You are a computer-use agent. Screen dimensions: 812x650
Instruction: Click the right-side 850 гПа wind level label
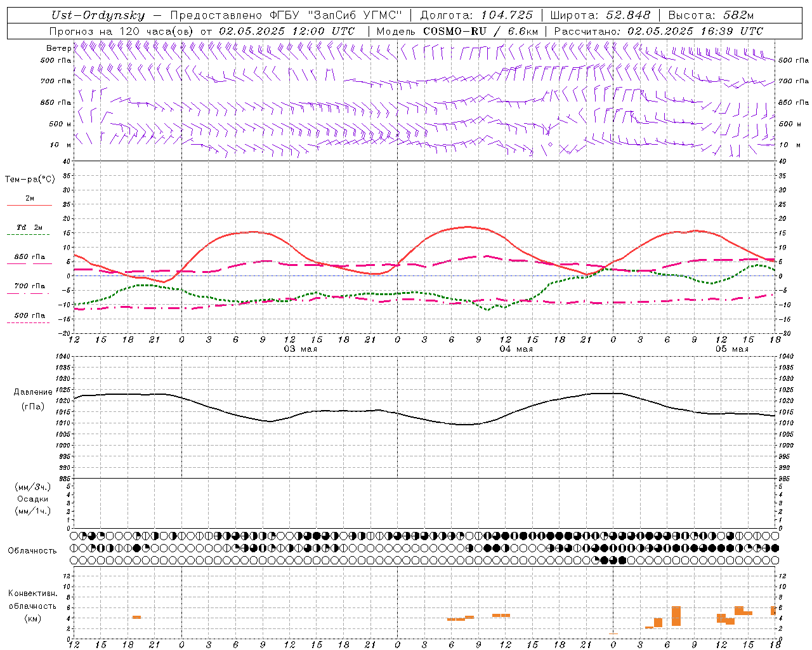tap(794, 102)
